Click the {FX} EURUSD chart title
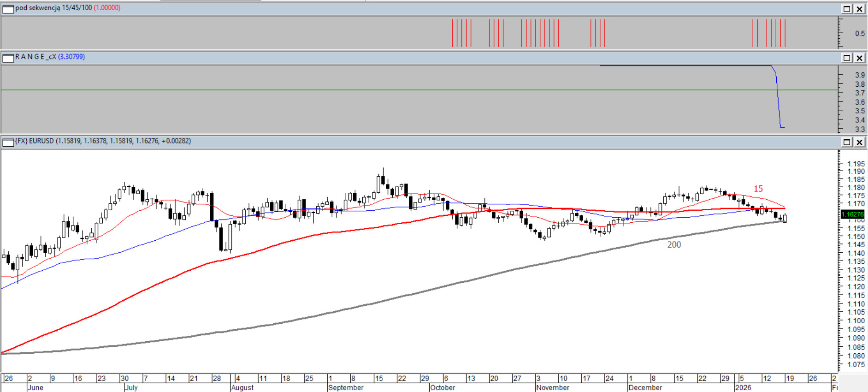Viewport: 868px width, 392px height. click(x=35, y=141)
